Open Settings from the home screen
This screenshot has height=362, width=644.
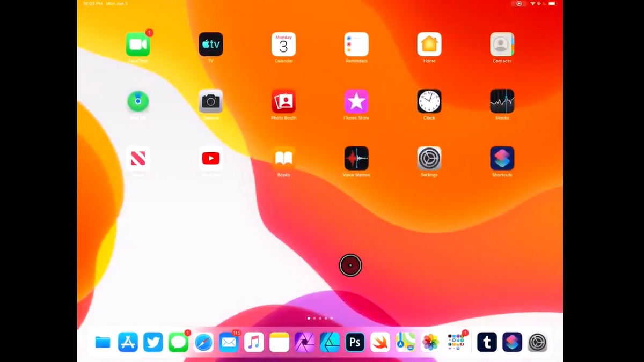[429, 158]
